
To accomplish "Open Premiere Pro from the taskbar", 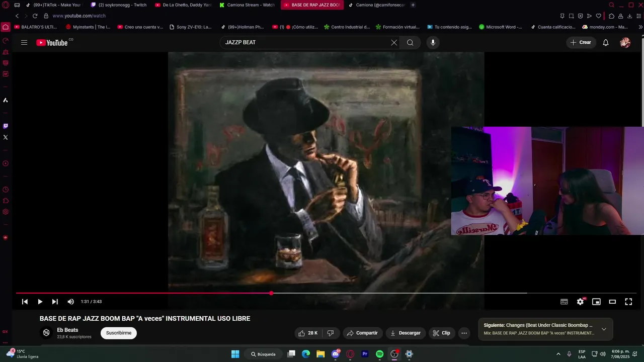I will 365,354.
